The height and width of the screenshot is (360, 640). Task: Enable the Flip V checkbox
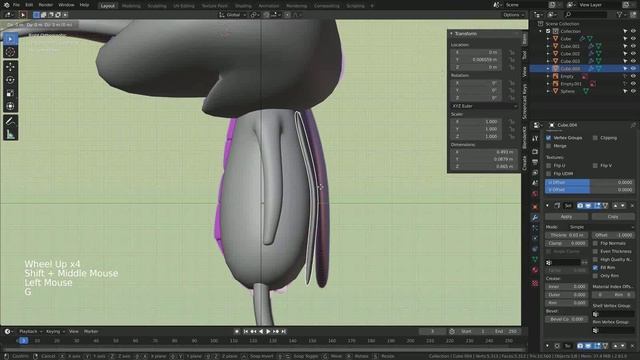coord(595,165)
